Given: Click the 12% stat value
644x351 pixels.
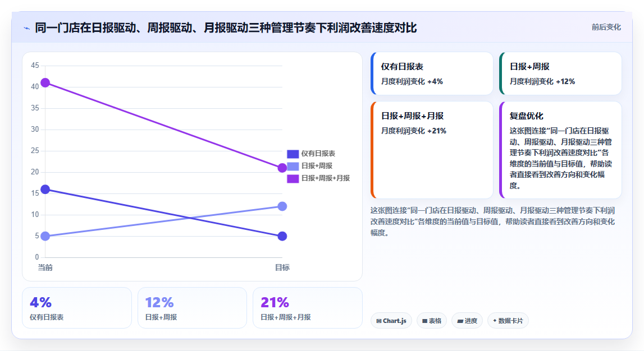Looking at the screenshot, I should [159, 302].
